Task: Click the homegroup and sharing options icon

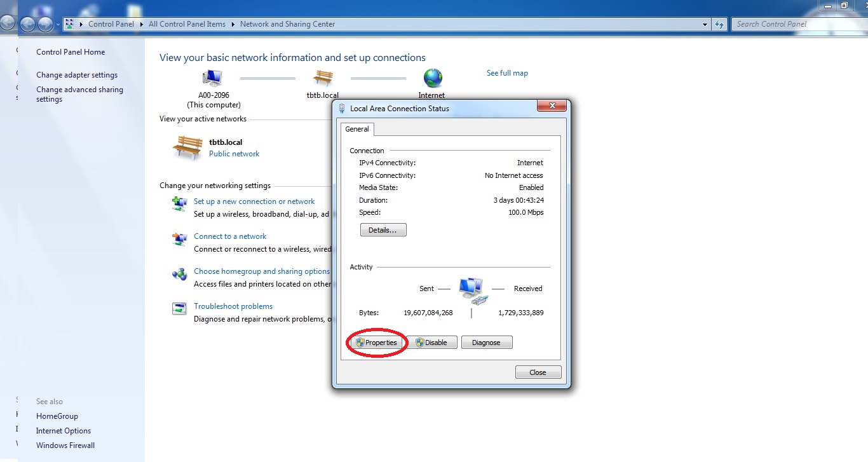Action: click(180, 275)
